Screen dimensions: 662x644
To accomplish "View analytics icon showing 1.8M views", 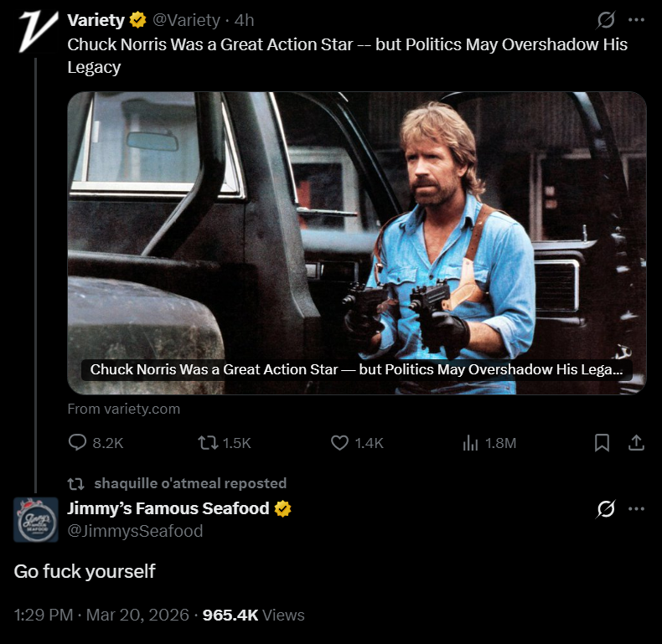I will coord(470,443).
